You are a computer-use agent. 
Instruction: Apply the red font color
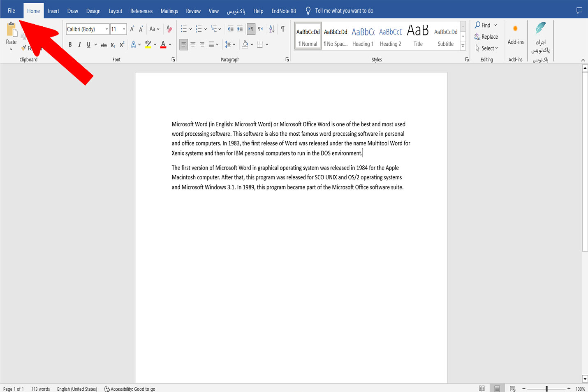tap(163, 44)
